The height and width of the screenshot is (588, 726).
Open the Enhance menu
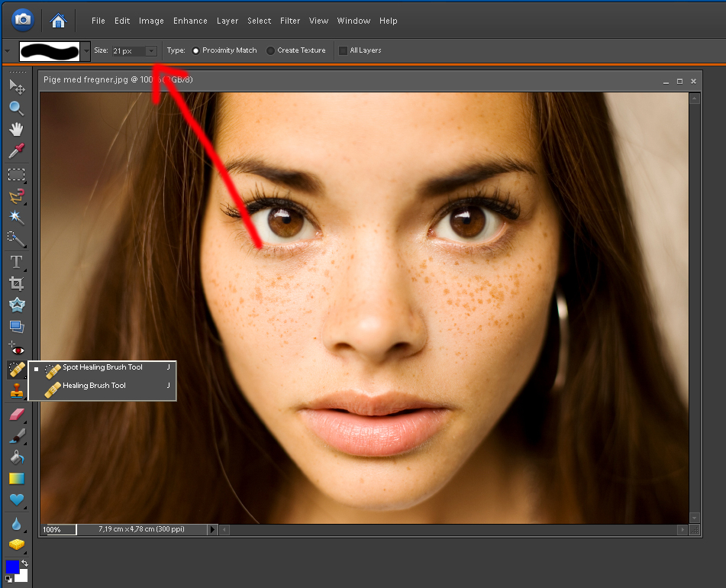[190, 21]
